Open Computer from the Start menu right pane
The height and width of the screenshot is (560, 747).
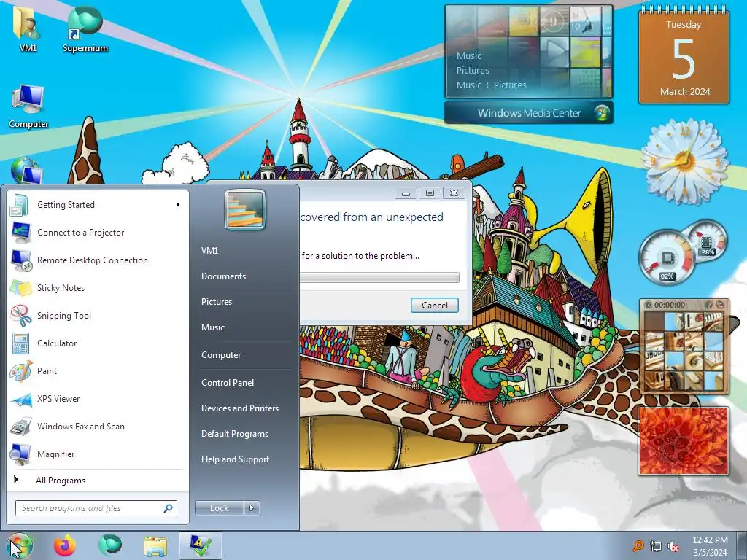(220, 355)
